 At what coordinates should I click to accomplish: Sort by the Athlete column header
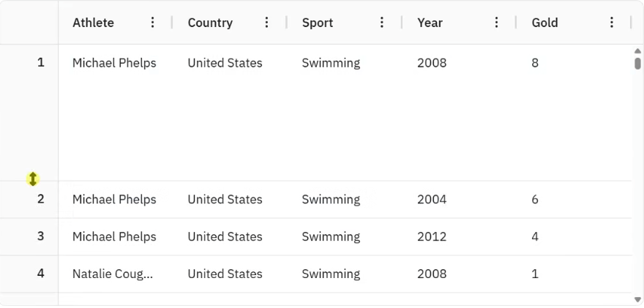94,23
